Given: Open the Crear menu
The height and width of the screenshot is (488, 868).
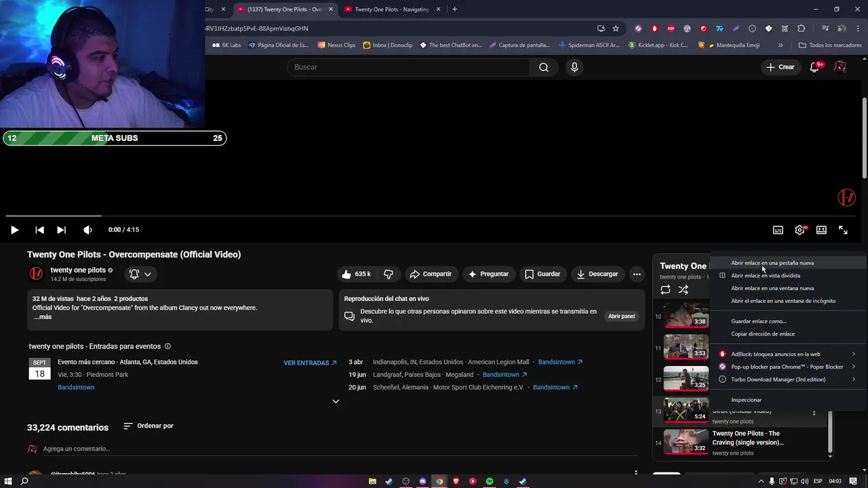Looking at the screenshot, I should tap(780, 67).
